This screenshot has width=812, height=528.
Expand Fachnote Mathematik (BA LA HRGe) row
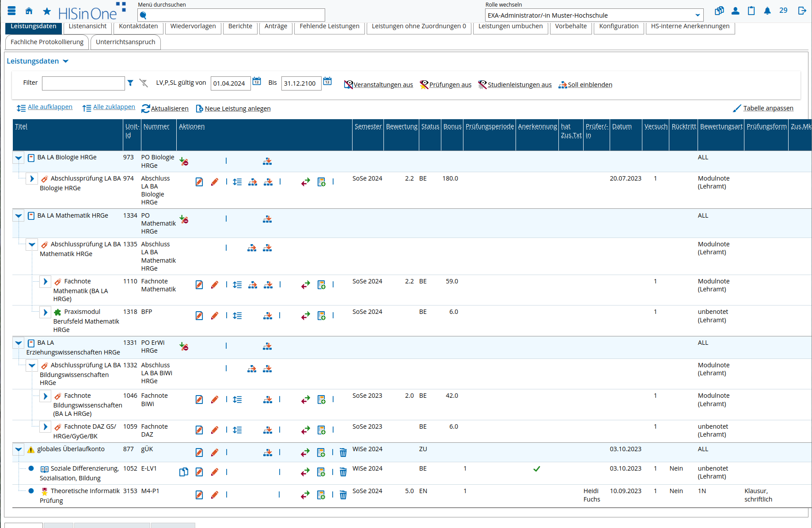(45, 282)
